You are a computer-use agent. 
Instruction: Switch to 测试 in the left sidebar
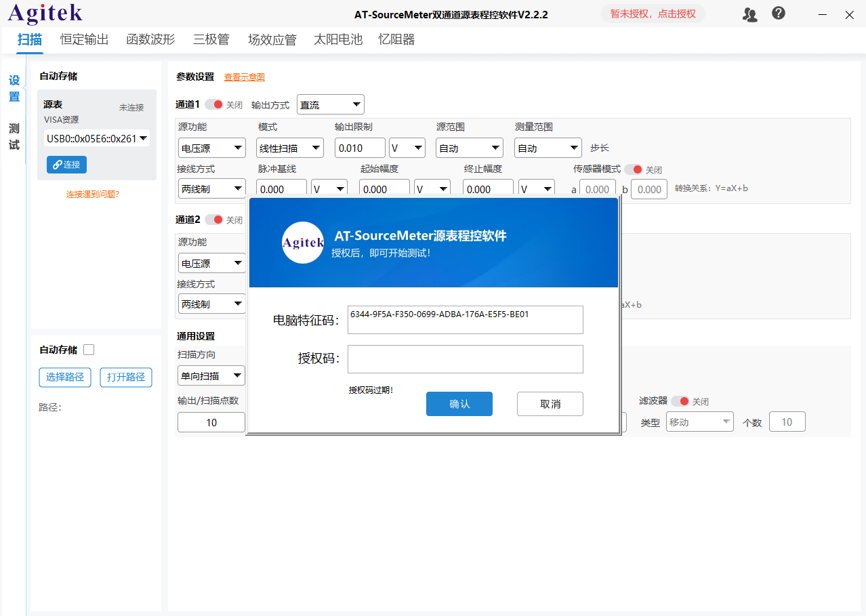tap(14, 136)
